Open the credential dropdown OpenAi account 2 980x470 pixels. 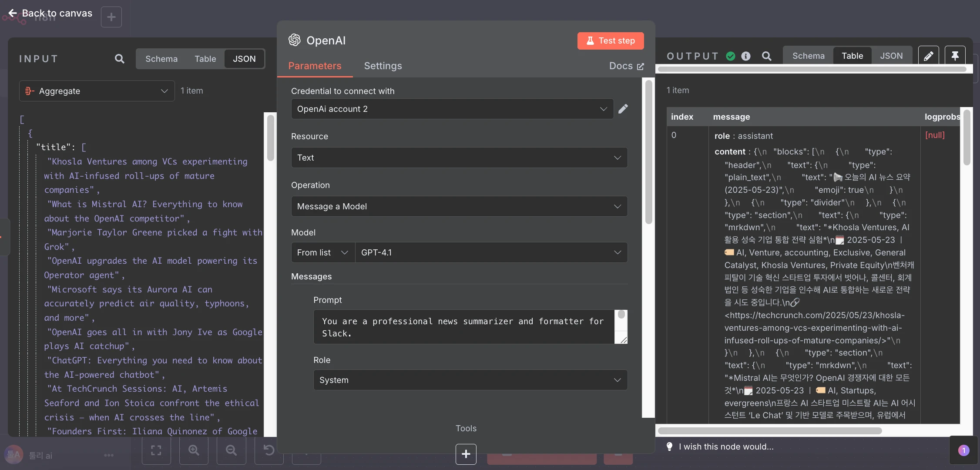452,109
